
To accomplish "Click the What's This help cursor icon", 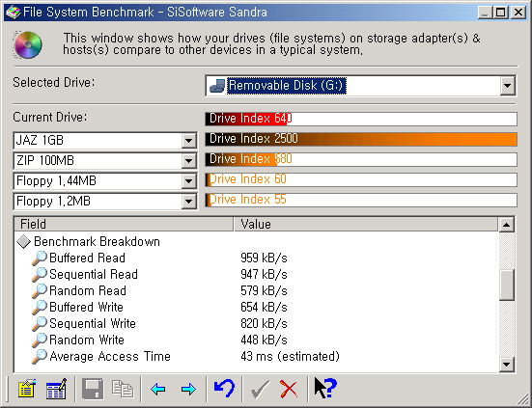I will (x=324, y=388).
